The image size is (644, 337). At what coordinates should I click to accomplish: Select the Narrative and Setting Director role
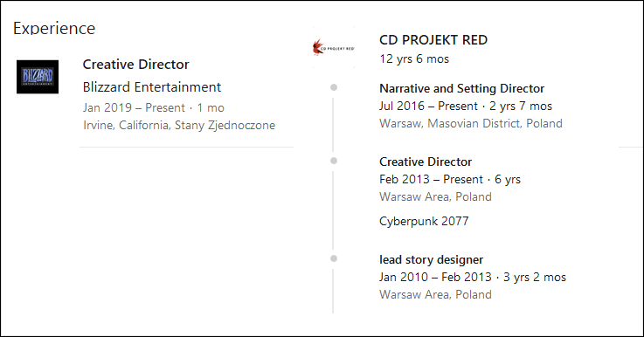click(x=461, y=88)
